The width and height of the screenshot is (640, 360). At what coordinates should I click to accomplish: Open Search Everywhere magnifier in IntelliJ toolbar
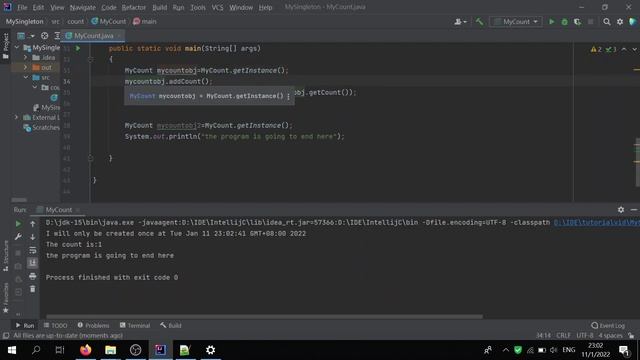[607, 22]
